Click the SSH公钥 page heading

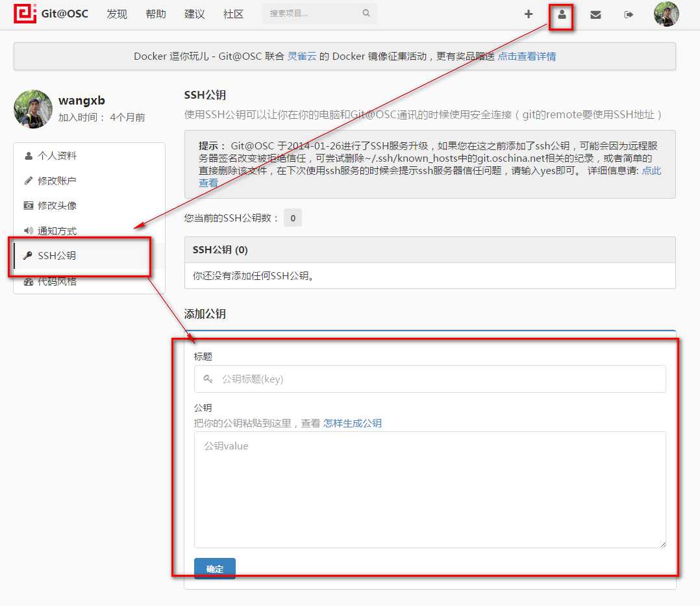pos(205,95)
